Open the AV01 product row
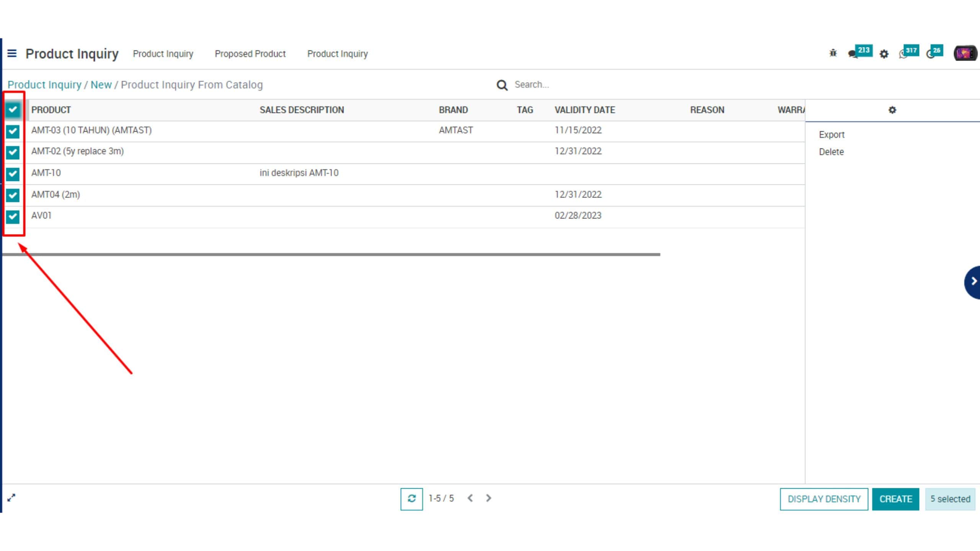 pos(41,215)
